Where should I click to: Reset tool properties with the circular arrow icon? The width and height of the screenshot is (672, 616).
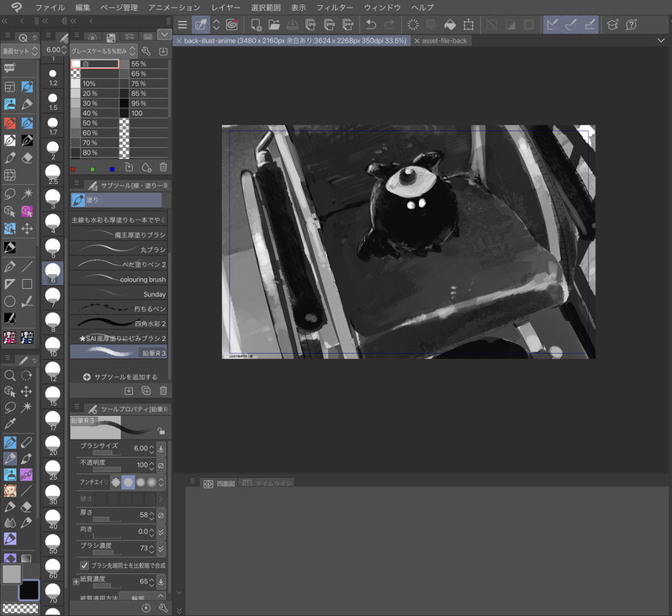pos(146,608)
